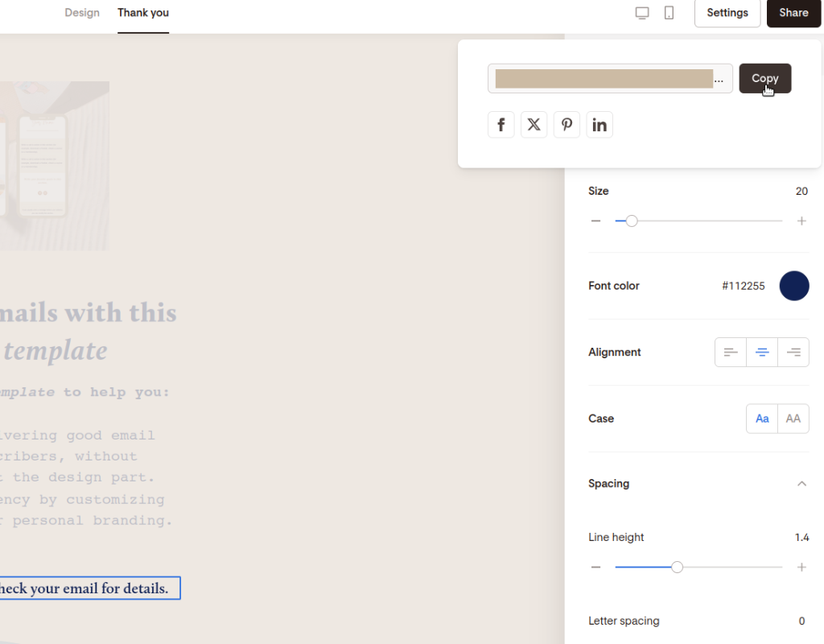Click the Size slider handle
This screenshot has width=824, height=644.
coord(632,221)
